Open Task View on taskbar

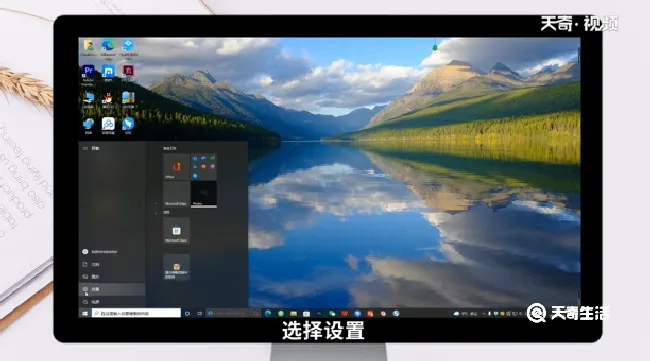pos(199,313)
